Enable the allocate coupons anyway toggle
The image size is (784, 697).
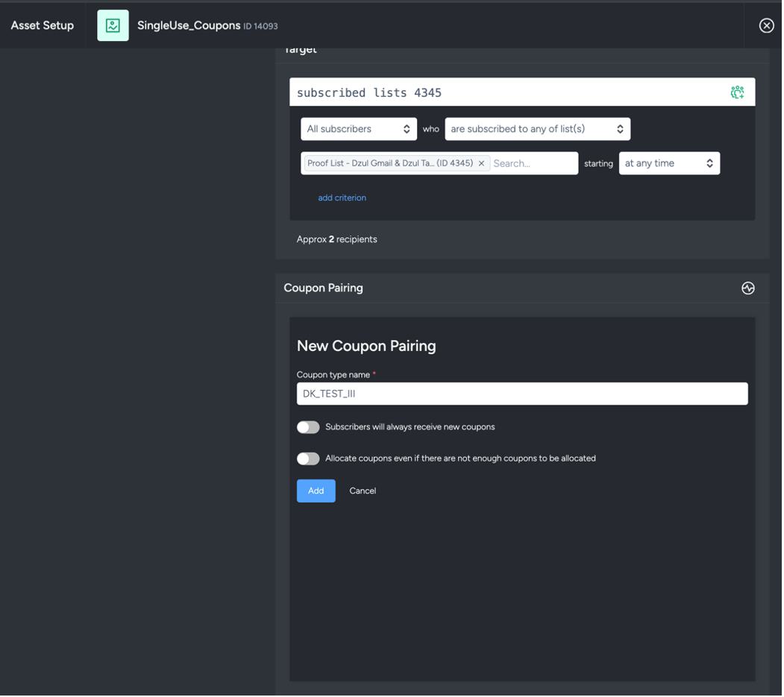(308, 458)
